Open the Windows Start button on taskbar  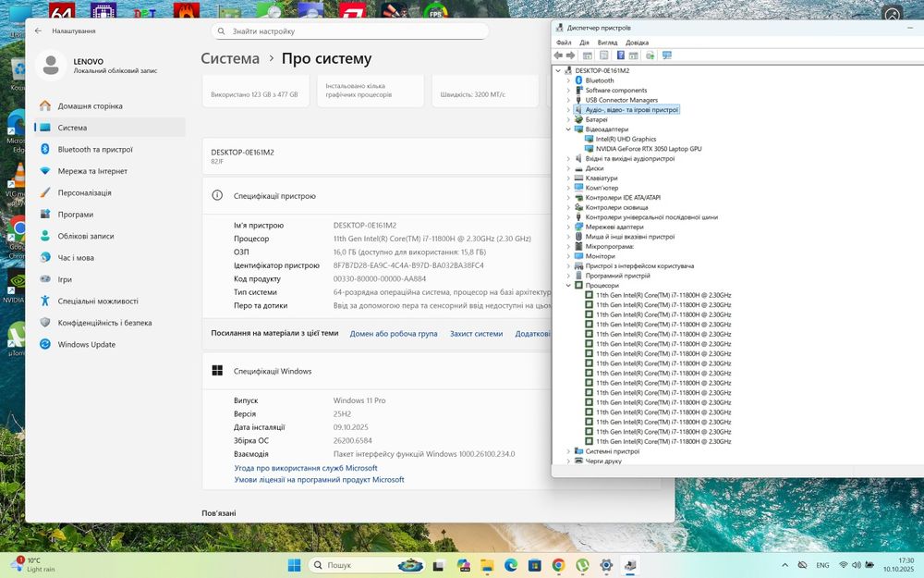click(x=294, y=565)
